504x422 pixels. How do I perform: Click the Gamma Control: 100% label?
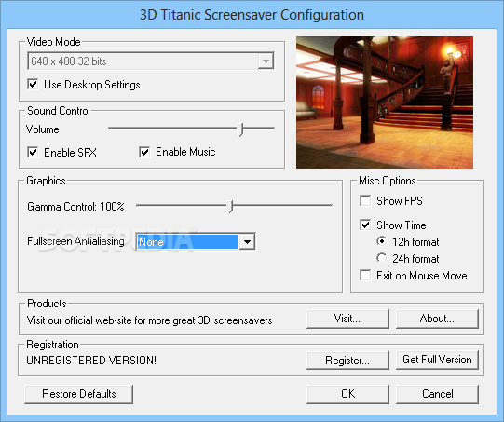(x=75, y=206)
